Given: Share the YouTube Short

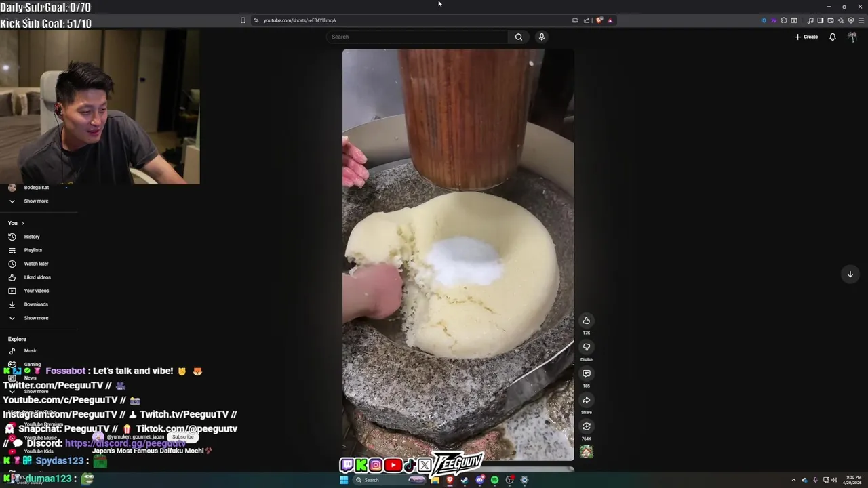Looking at the screenshot, I should click(587, 400).
